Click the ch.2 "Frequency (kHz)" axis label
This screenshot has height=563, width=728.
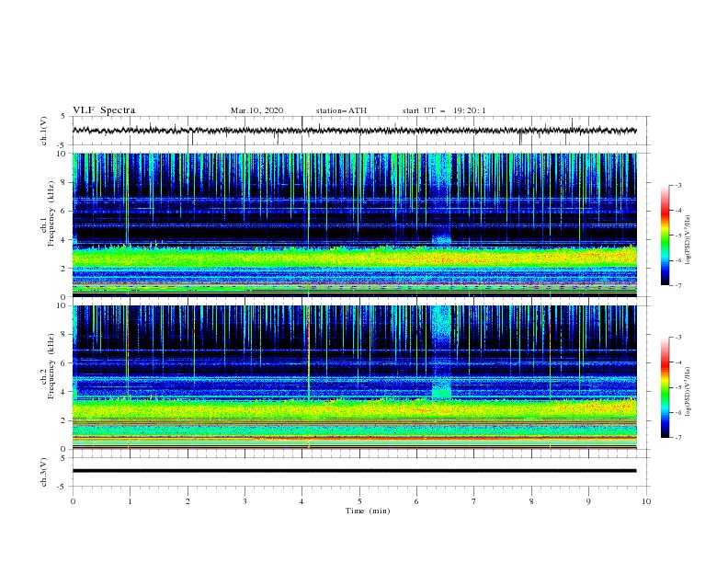[x=51, y=366]
